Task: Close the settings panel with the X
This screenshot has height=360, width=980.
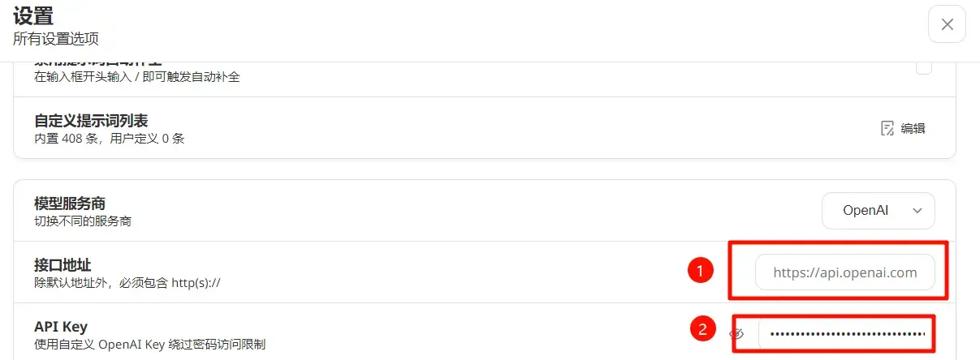Action: tap(947, 24)
